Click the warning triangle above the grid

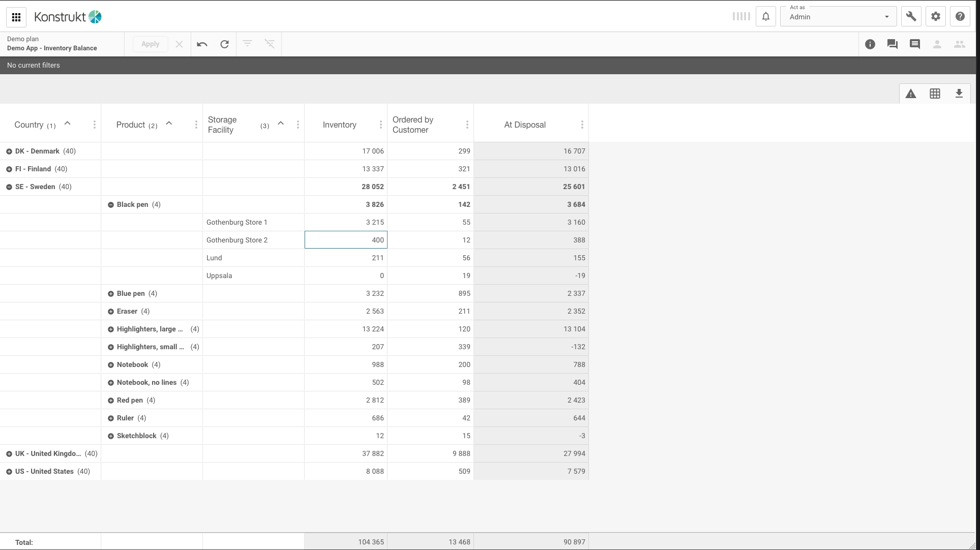(911, 94)
